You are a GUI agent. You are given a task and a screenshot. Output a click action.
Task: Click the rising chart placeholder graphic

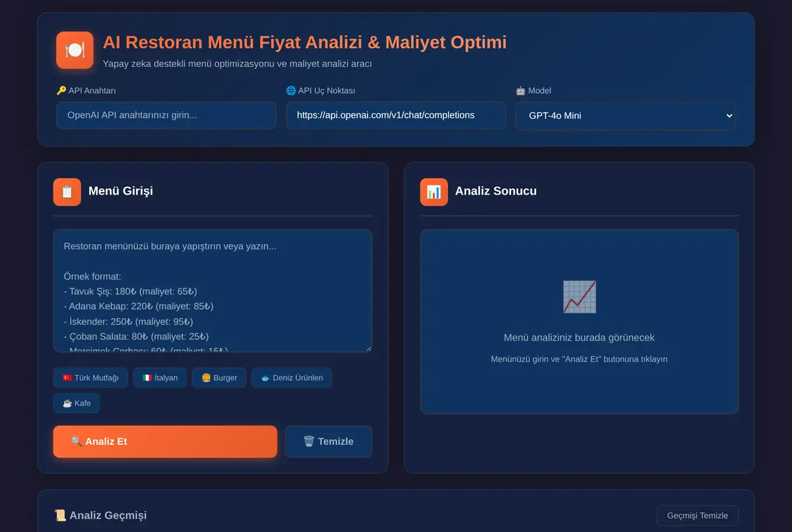pos(579,297)
